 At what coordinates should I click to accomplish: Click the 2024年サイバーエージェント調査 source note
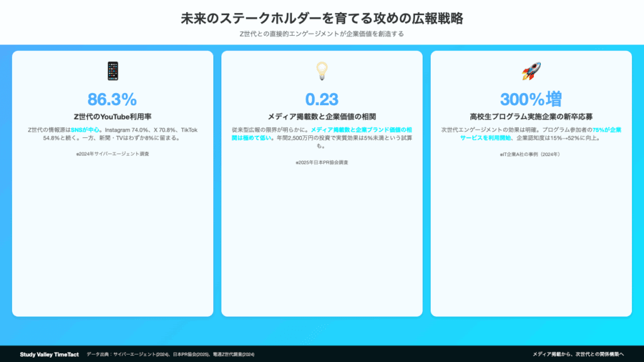[113, 153]
